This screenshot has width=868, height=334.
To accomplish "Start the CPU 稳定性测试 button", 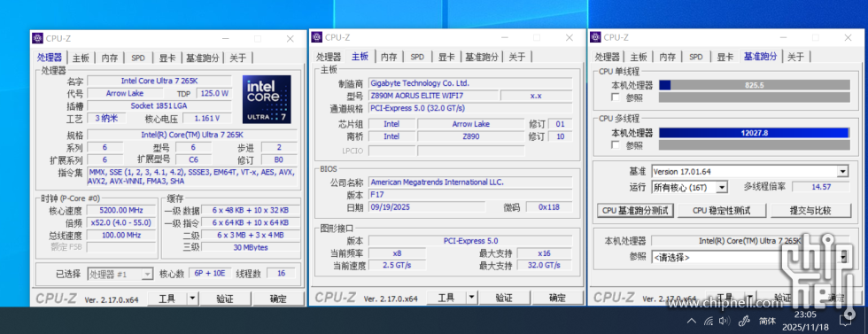I will (721, 211).
